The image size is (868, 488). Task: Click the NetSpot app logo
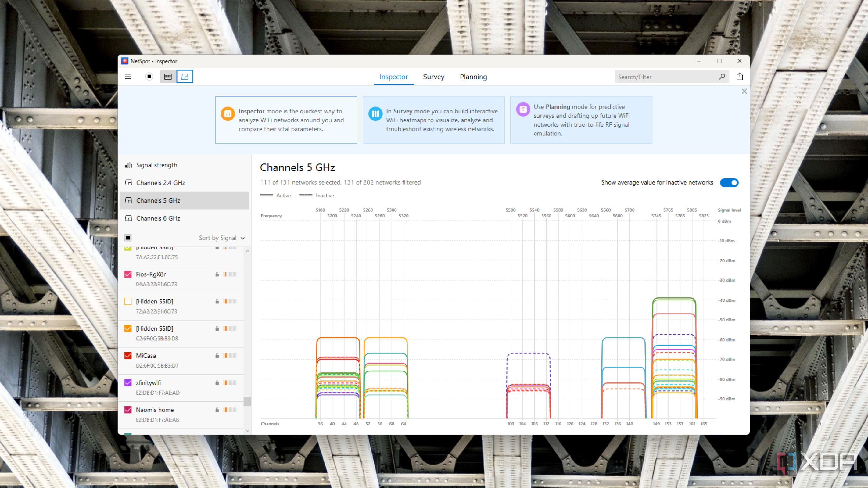click(125, 61)
